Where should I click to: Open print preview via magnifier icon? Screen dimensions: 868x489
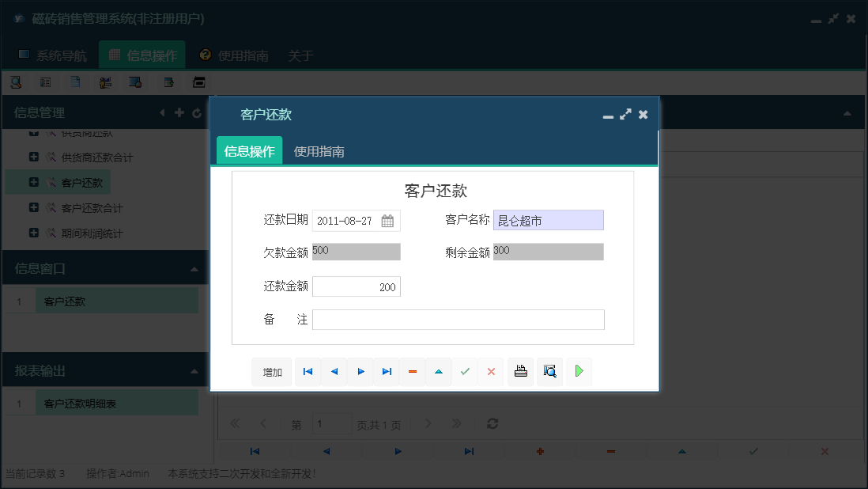click(x=549, y=371)
